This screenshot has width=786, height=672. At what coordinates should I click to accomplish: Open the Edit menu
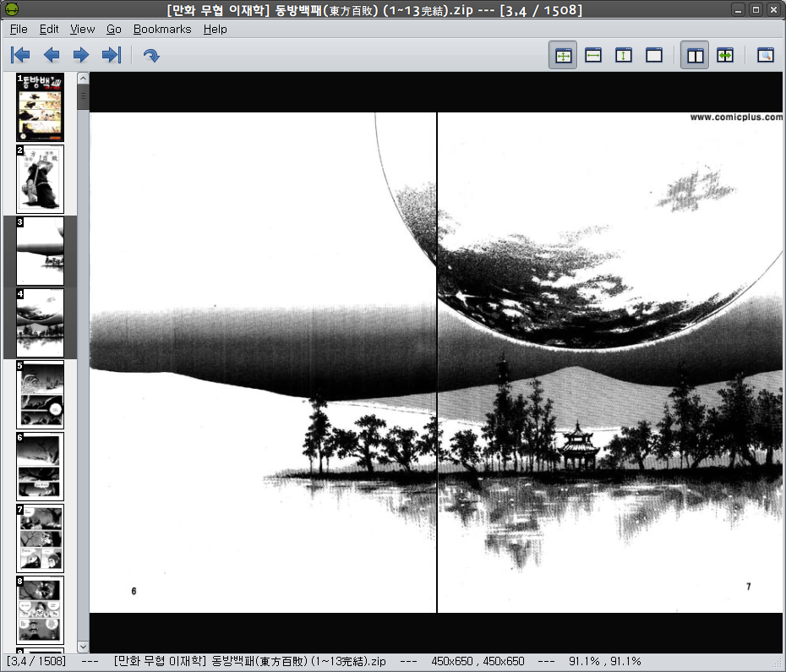49,29
